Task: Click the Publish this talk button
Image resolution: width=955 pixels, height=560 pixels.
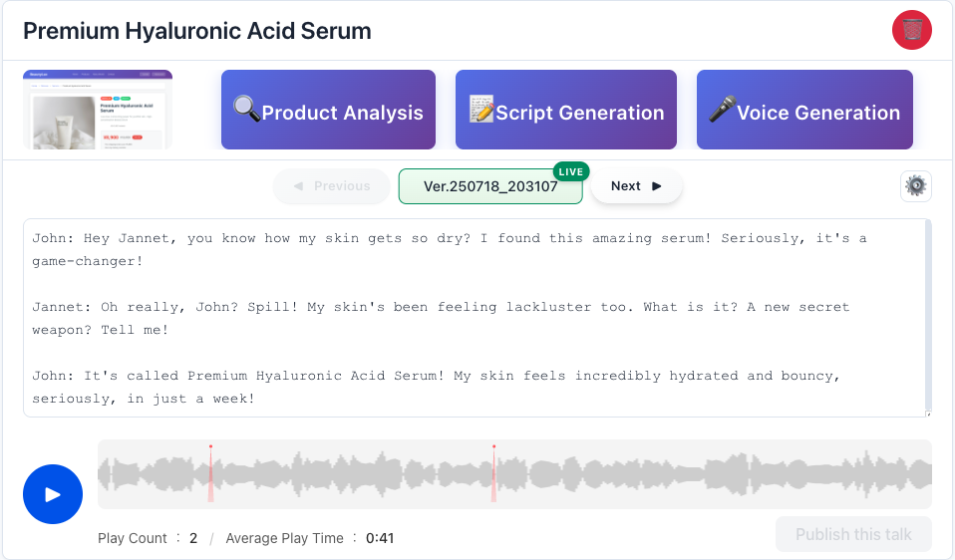Action: click(x=853, y=534)
